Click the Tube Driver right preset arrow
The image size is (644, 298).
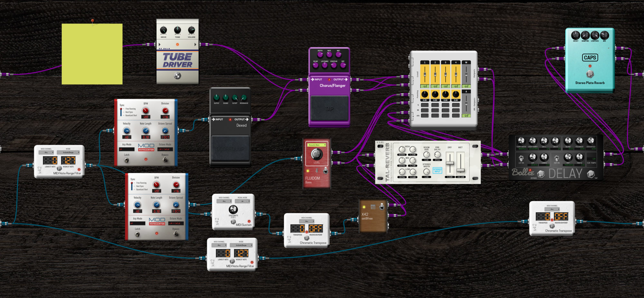tap(195, 44)
